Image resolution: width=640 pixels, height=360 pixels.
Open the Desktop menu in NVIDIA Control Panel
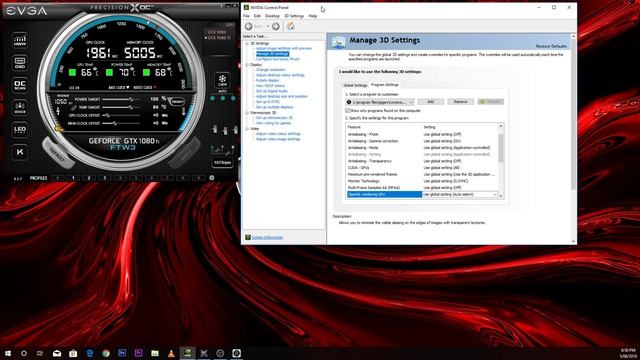272,16
